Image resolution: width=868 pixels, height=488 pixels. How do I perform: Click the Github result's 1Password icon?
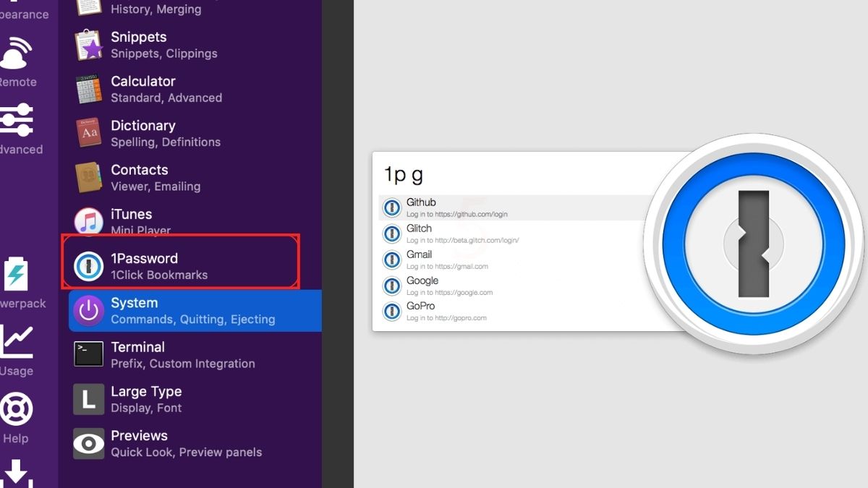[392, 208]
